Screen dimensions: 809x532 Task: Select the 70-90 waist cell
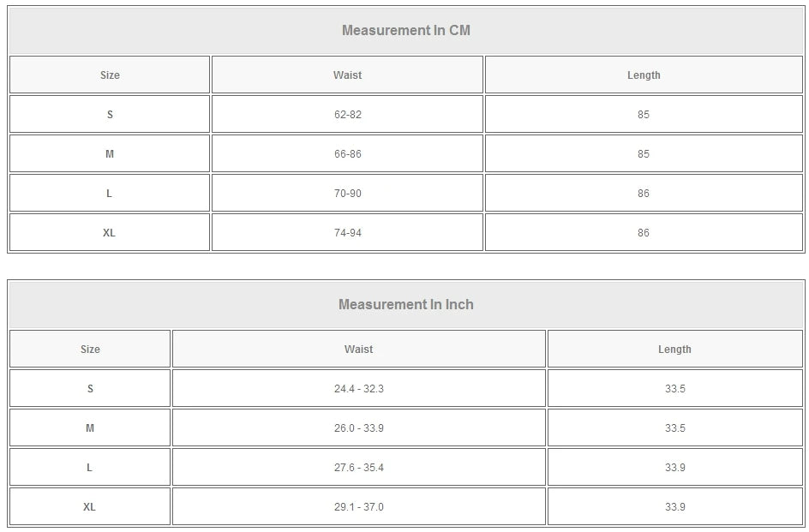click(x=347, y=194)
